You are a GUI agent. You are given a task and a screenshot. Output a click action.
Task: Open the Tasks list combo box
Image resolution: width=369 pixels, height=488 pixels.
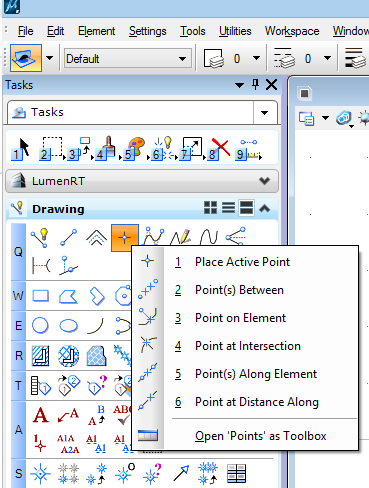(x=142, y=112)
